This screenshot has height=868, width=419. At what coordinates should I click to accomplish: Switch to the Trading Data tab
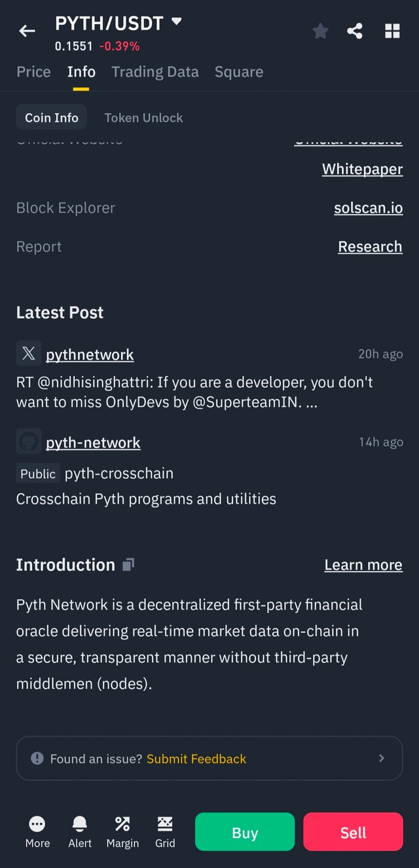[x=155, y=72]
